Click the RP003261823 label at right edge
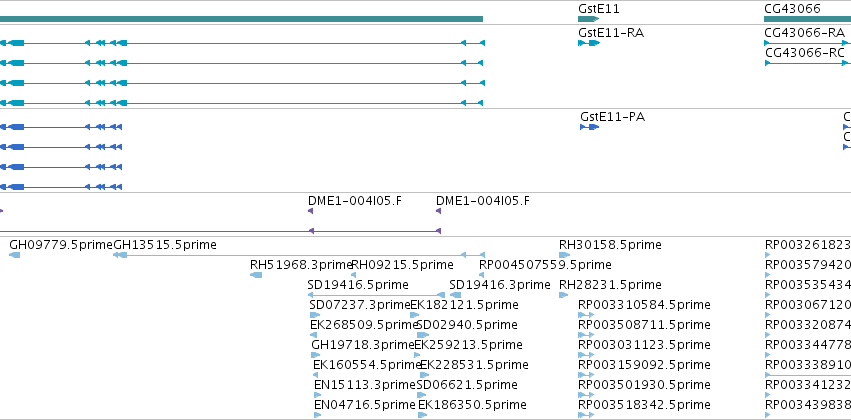Viewport: 851px width, 420px height. tap(808, 245)
